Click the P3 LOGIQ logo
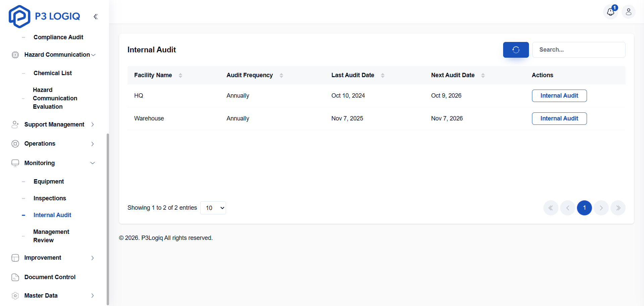Image resolution: width=644 pixels, height=306 pixels. click(x=44, y=16)
